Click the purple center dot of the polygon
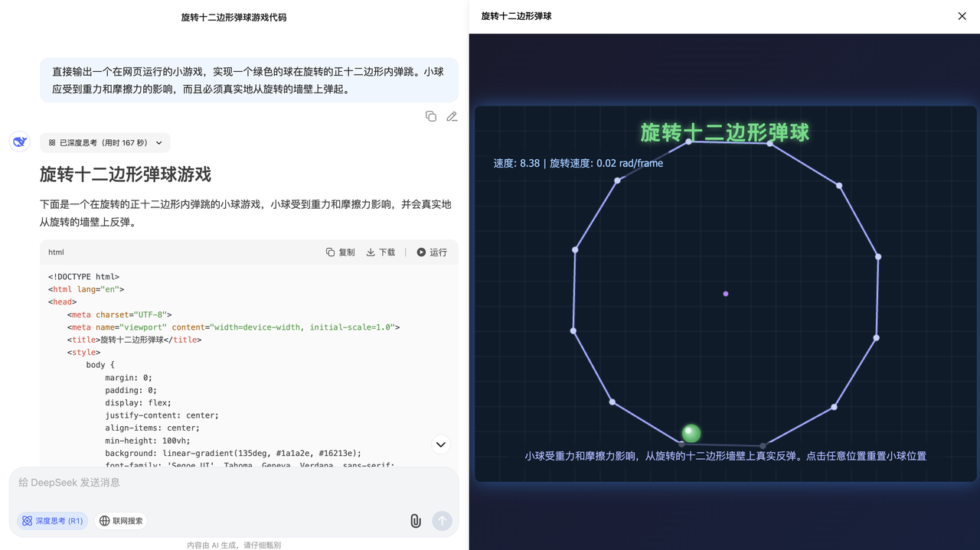Screen dimensions: 980x550 726,294
